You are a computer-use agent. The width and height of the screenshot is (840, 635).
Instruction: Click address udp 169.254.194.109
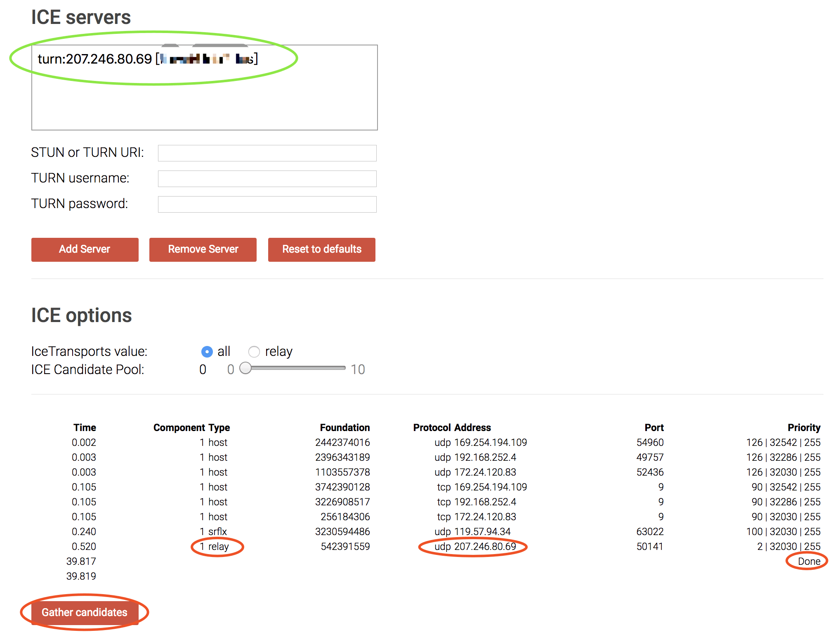coord(481,443)
